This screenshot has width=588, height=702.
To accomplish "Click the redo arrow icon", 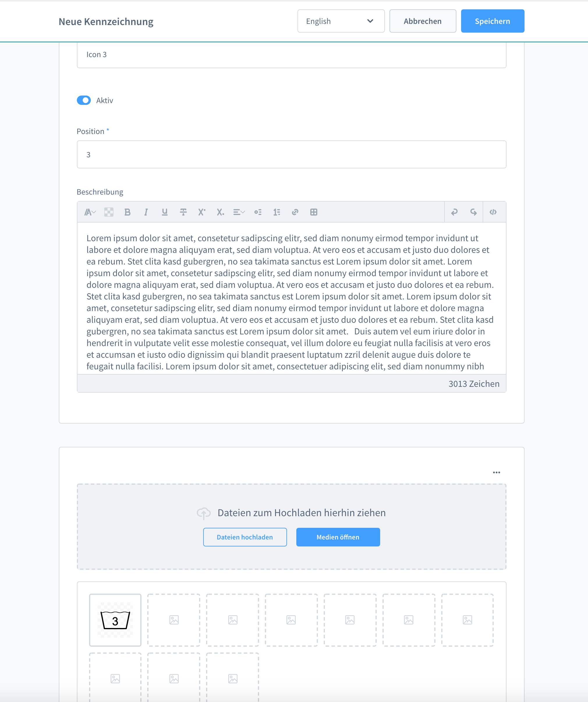I will 472,212.
